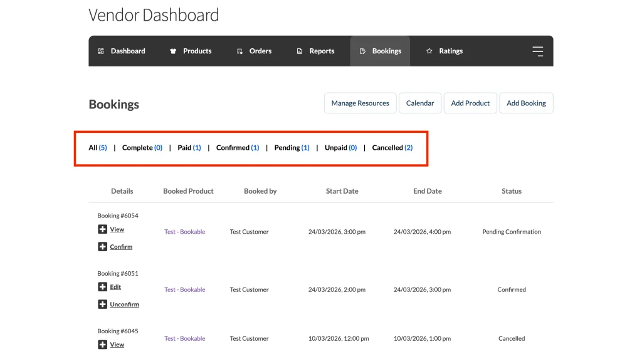
Task: Click the Booking #6045 label
Action: pyautogui.click(x=118, y=331)
